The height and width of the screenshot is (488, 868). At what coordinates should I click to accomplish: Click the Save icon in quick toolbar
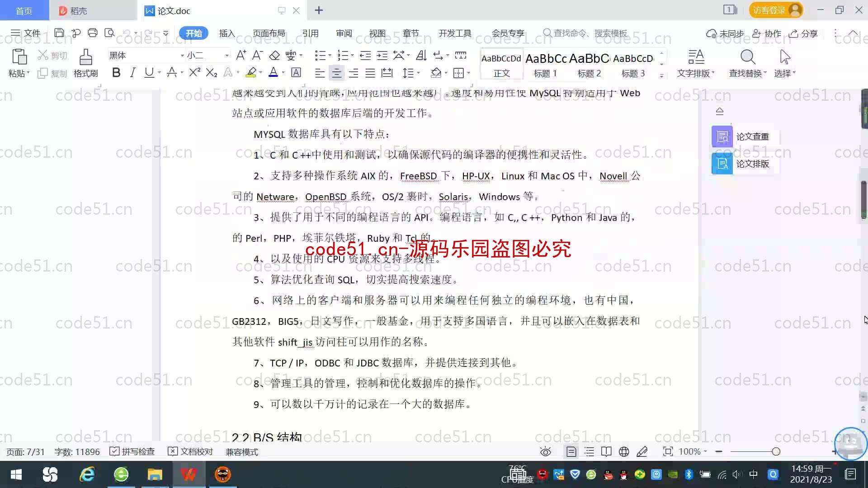tap(59, 33)
